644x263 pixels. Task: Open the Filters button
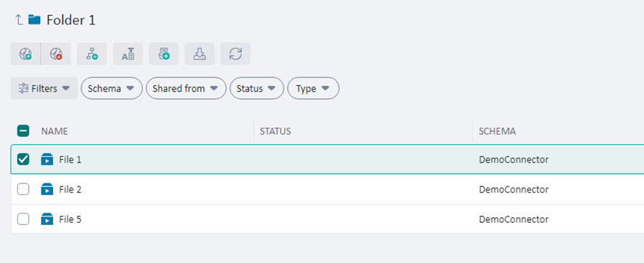click(x=44, y=88)
